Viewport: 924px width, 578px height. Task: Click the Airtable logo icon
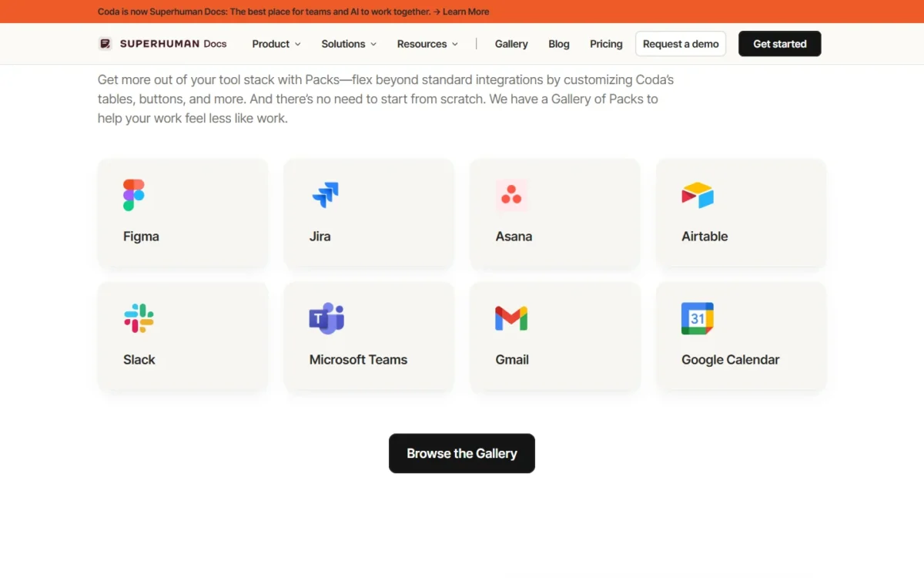point(698,195)
